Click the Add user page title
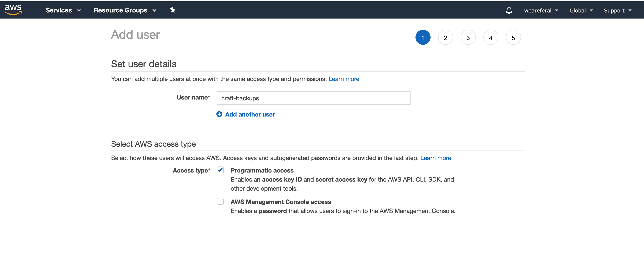The width and height of the screenshot is (644, 255). click(x=135, y=34)
